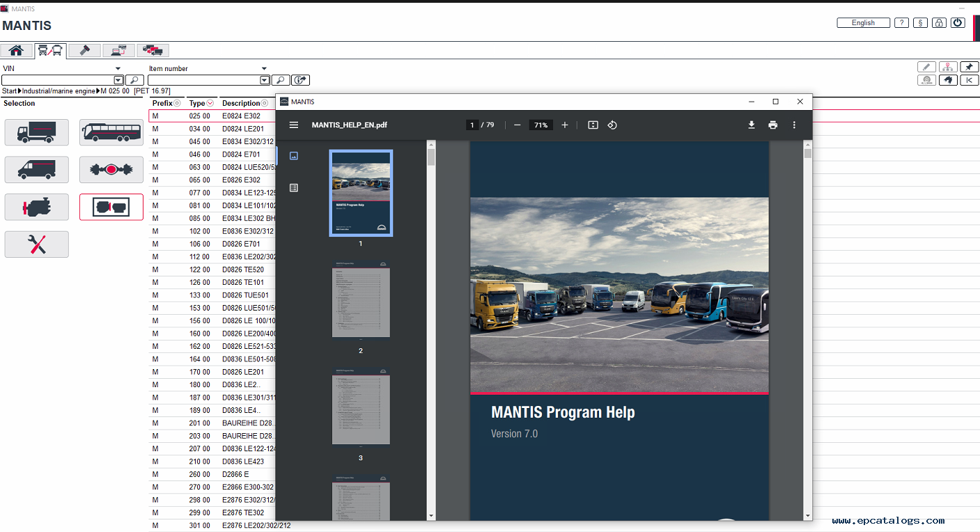Click the pencil edit icon
980x532 pixels.
tap(926, 67)
